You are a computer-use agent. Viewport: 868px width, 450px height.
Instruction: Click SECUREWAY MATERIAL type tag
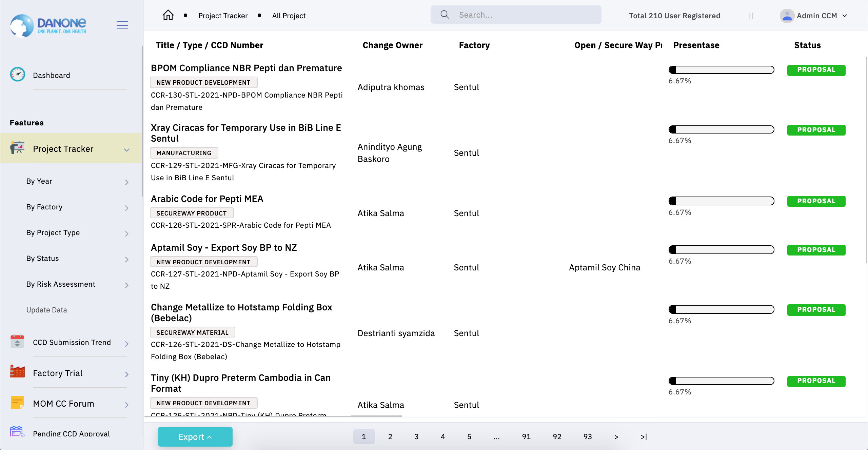coord(193,332)
